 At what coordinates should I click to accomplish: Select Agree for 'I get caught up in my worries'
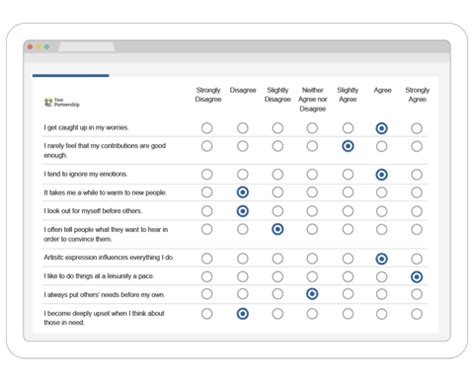pyautogui.click(x=381, y=128)
